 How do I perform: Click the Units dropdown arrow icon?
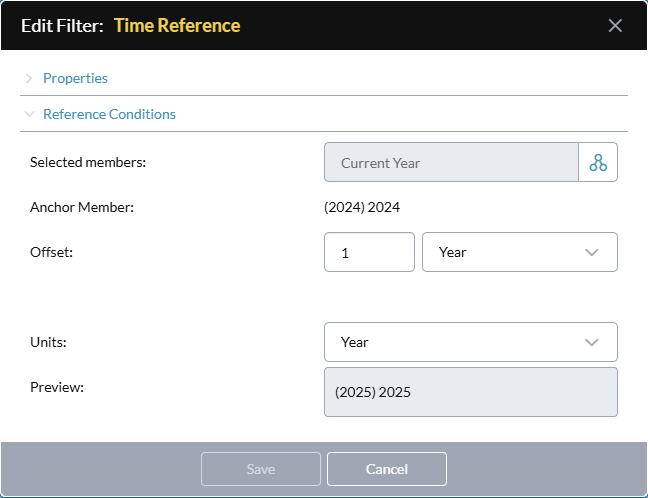[x=592, y=342]
